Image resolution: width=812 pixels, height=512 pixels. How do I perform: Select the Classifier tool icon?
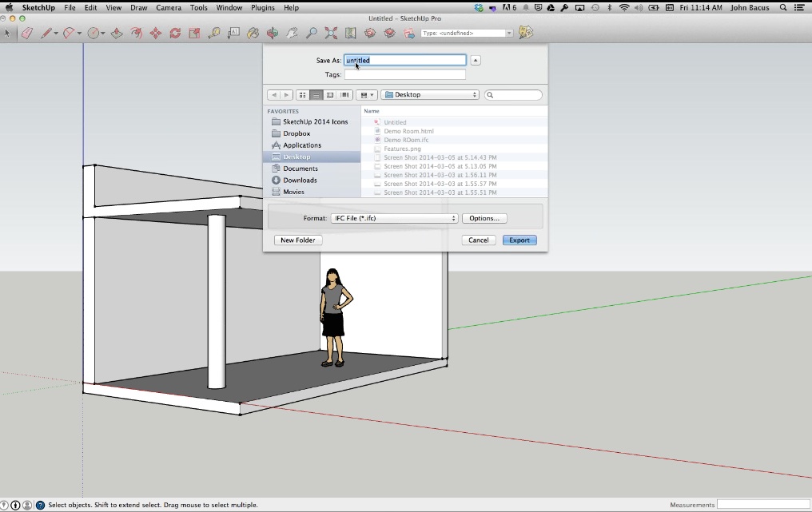(x=526, y=33)
